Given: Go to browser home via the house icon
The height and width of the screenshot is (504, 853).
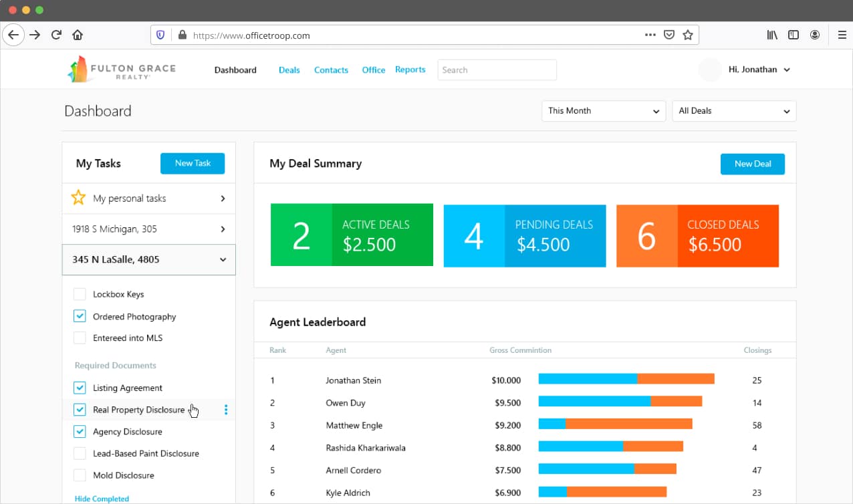Looking at the screenshot, I should (x=78, y=35).
